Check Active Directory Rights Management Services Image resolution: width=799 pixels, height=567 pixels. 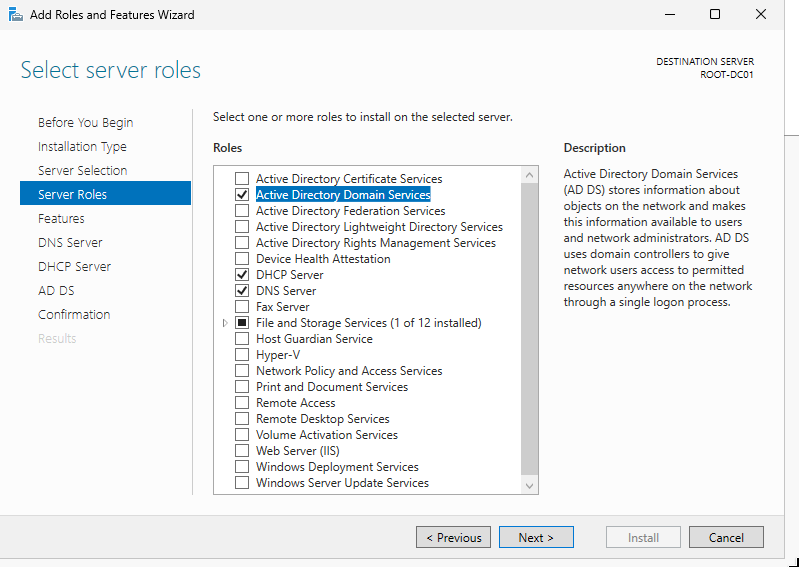(242, 243)
